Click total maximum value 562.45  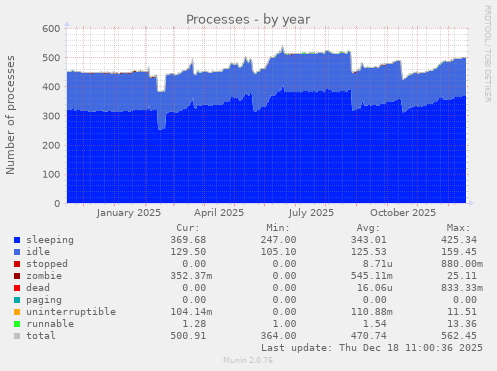(x=459, y=336)
